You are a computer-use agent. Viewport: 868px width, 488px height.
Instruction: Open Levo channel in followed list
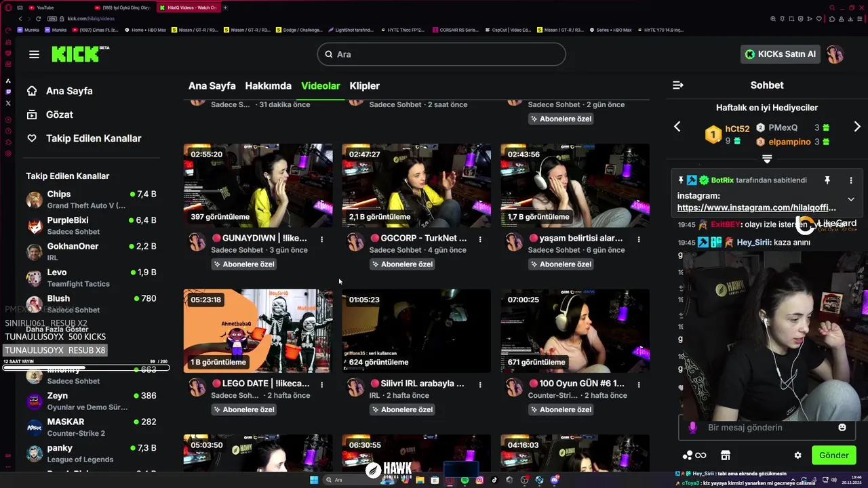pos(92,278)
